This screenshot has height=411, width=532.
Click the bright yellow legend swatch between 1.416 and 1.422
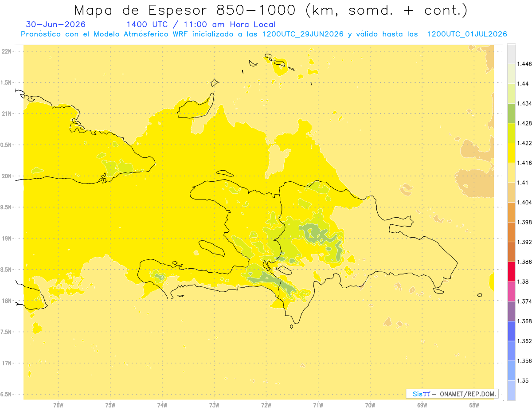point(511,153)
